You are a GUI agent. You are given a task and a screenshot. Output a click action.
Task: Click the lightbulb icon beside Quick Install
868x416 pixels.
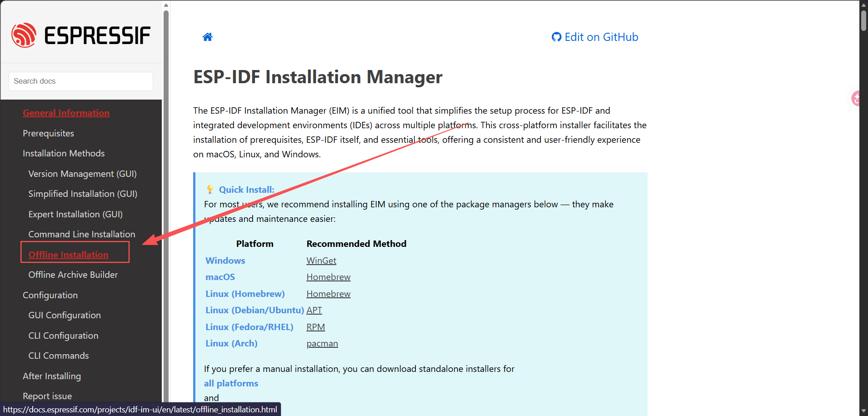(210, 189)
